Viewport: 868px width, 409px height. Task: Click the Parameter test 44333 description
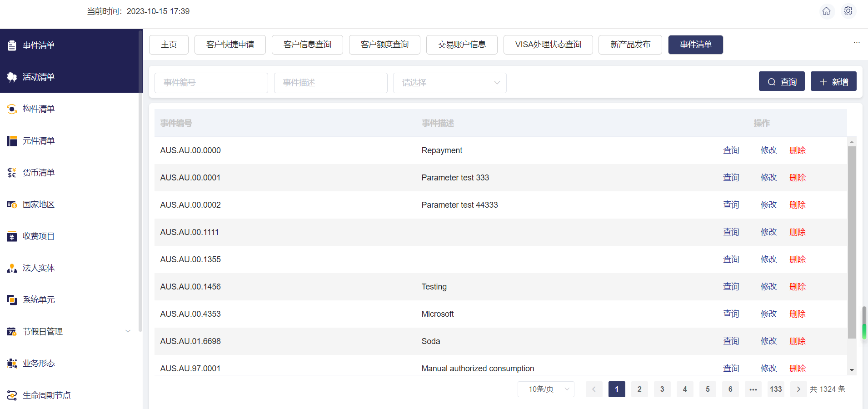[459, 205]
